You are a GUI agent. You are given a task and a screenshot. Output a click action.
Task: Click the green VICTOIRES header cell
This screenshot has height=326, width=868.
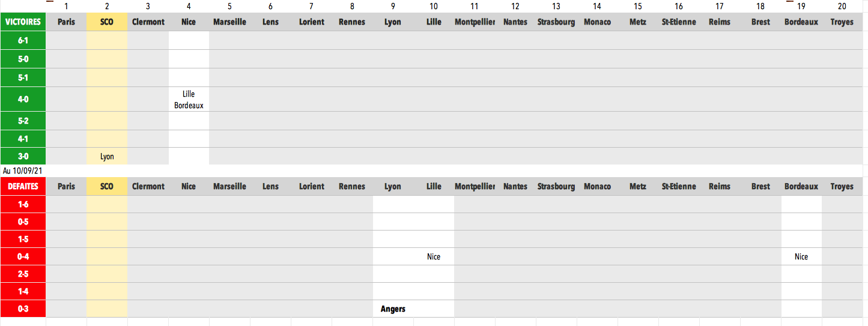pos(23,22)
